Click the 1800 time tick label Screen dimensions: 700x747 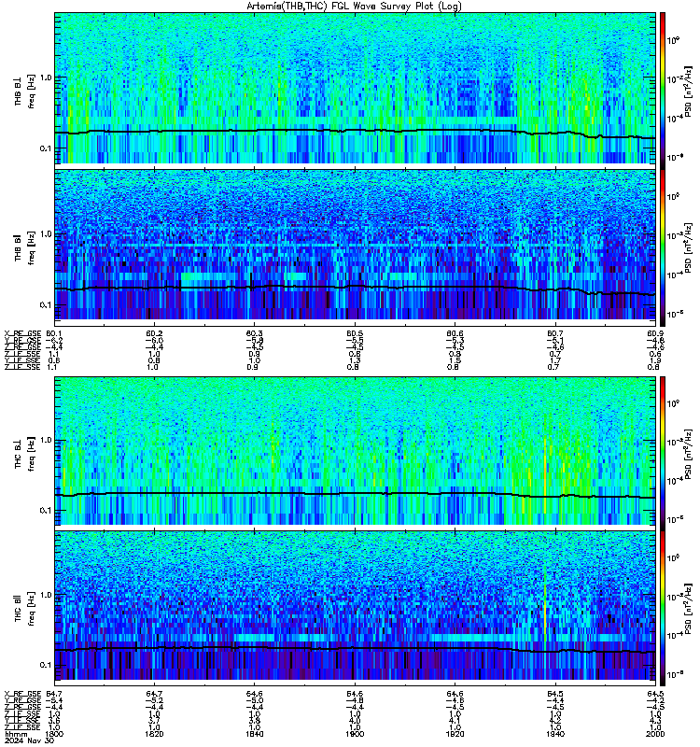(54, 734)
